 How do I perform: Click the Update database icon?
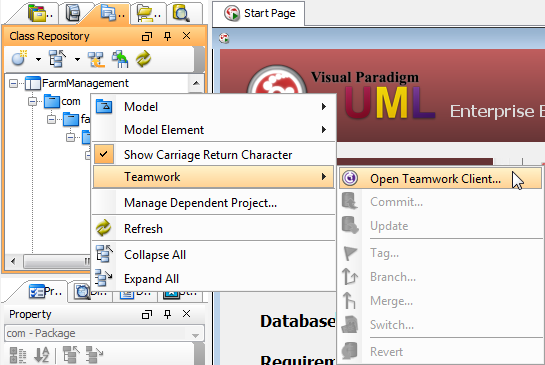pos(350,225)
